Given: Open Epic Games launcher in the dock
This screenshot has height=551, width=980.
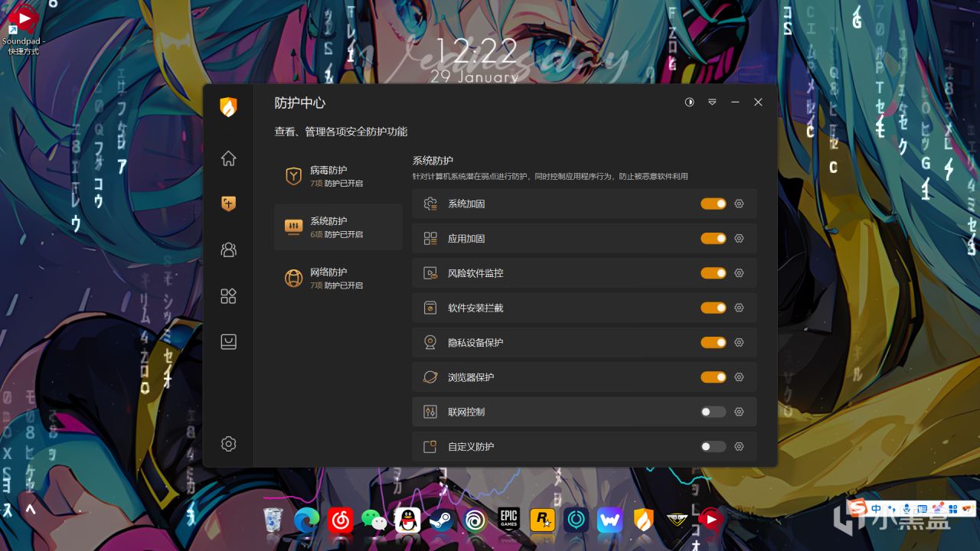Looking at the screenshot, I should (508, 520).
